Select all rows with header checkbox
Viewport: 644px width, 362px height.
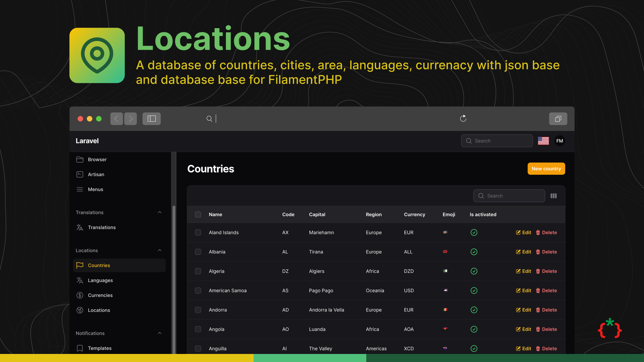198,214
